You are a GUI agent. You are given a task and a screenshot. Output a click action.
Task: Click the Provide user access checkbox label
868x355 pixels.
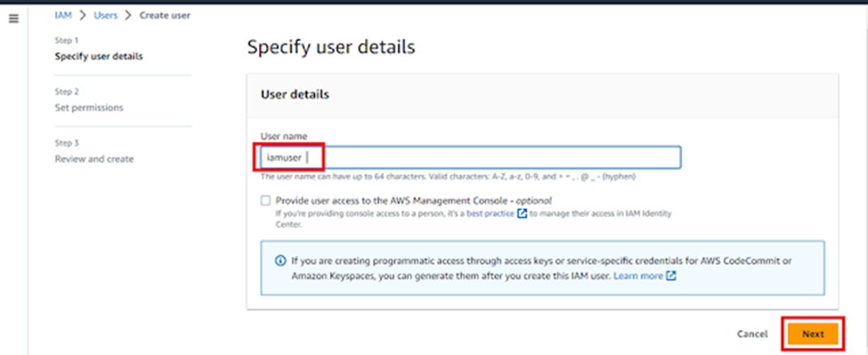click(x=414, y=201)
